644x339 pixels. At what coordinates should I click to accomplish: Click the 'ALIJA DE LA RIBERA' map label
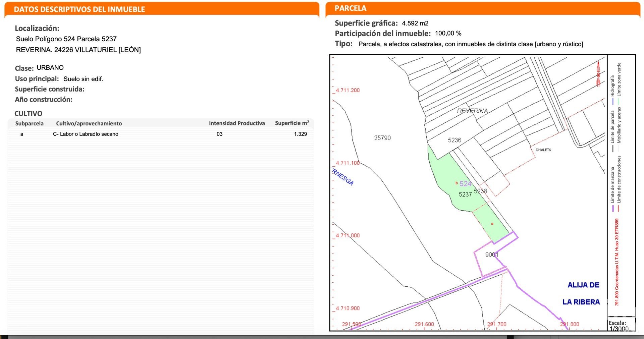(x=583, y=293)
